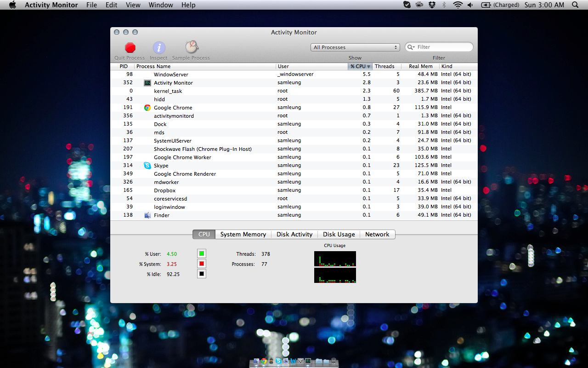Open the All Processes dropdown

tap(355, 47)
